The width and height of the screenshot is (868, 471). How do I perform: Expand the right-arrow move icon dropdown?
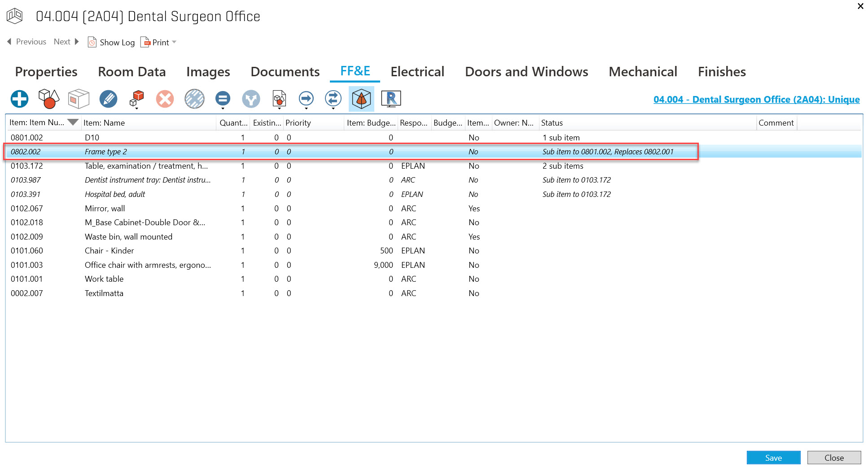tap(306, 108)
